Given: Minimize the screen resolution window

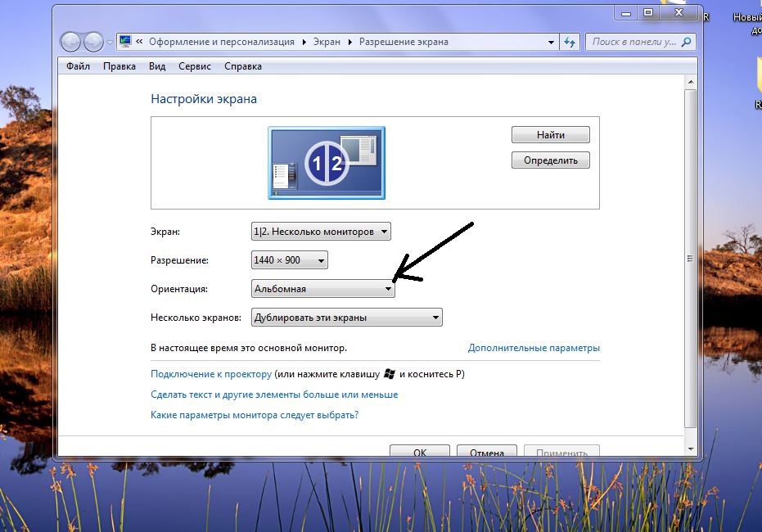Looking at the screenshot, I should (x=626, y=13).
